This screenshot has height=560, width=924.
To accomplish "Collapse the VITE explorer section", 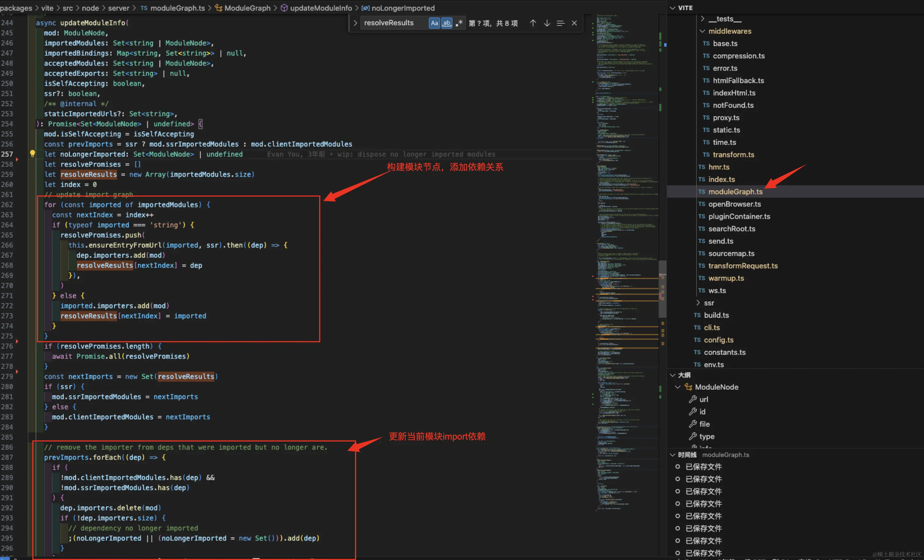I will coord(673,8).
